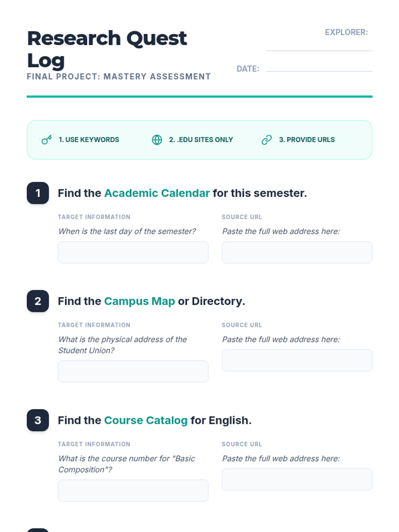
Task: Click the Explorer name line
Action: click(x=319, y=47)
